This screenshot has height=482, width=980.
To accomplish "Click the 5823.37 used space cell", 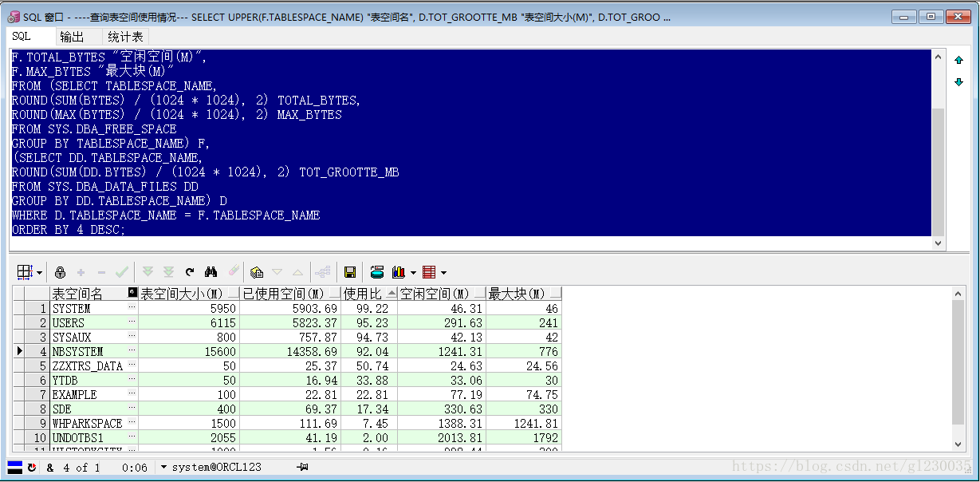I will [290, 323].
